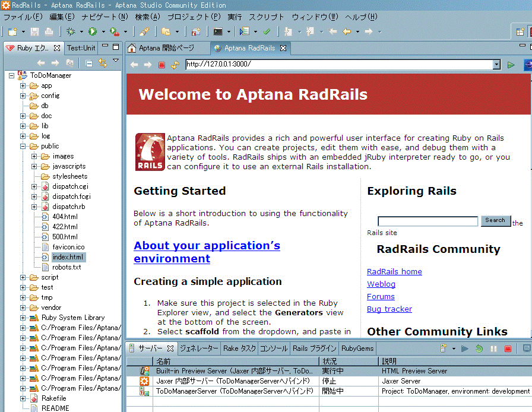Screen dimensions: 532x412
Task: Stop the server using the red stop icon
Action: coord(508,349)
